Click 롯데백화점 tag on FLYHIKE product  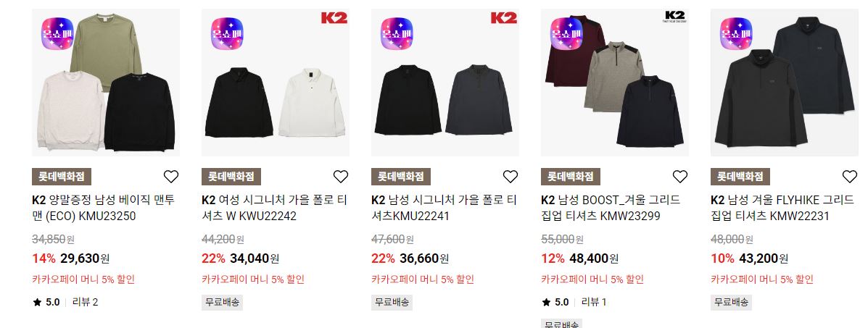click(x=740, y=177)
